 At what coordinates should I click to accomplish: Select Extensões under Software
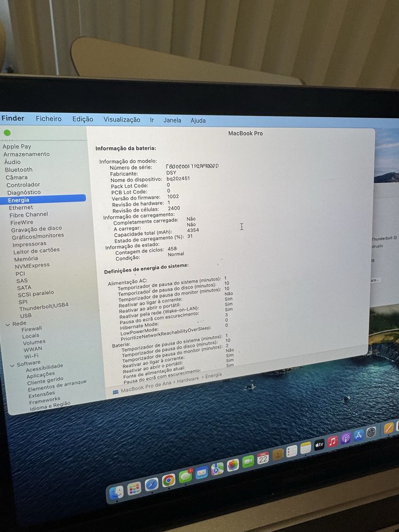[41, 395]
